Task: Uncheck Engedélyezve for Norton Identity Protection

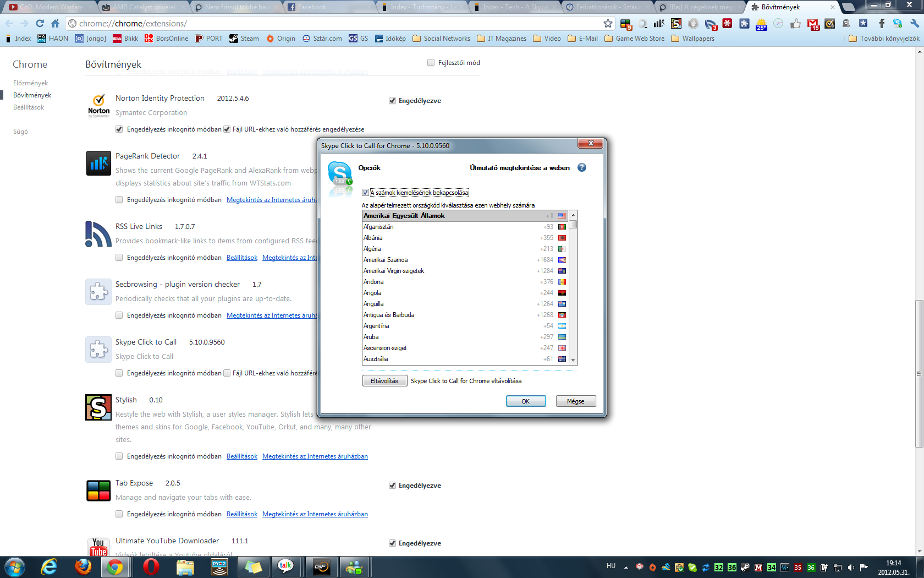Action: coord(392,101)
